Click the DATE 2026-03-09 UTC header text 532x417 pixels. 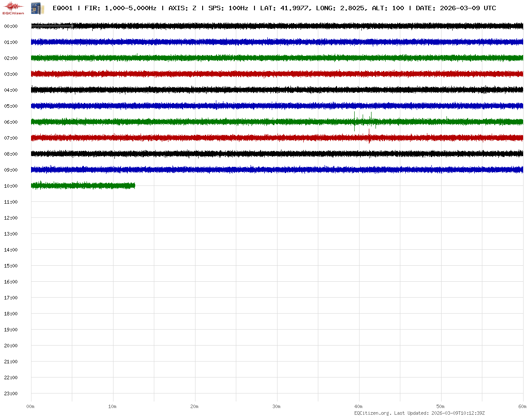coord(456,8)
